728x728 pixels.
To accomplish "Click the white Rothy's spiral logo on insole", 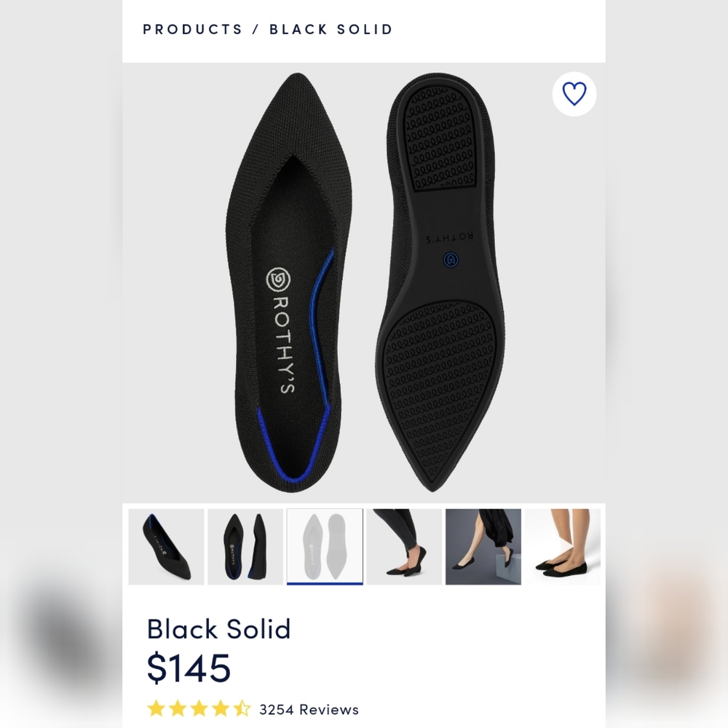I will click(278, 280).
